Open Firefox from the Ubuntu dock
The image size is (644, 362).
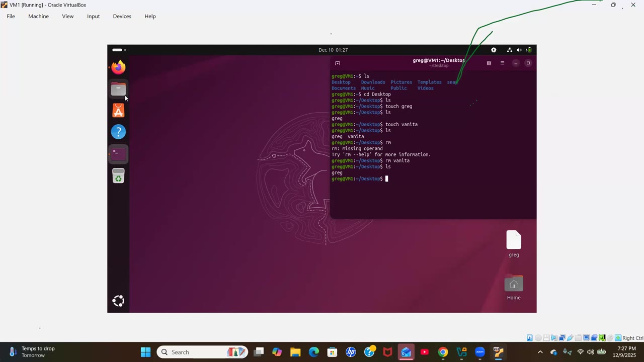point(118,67)
